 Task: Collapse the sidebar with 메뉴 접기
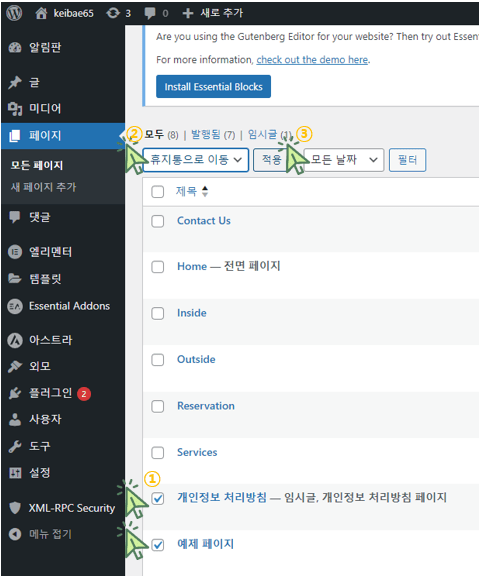[x=40, y=534]
